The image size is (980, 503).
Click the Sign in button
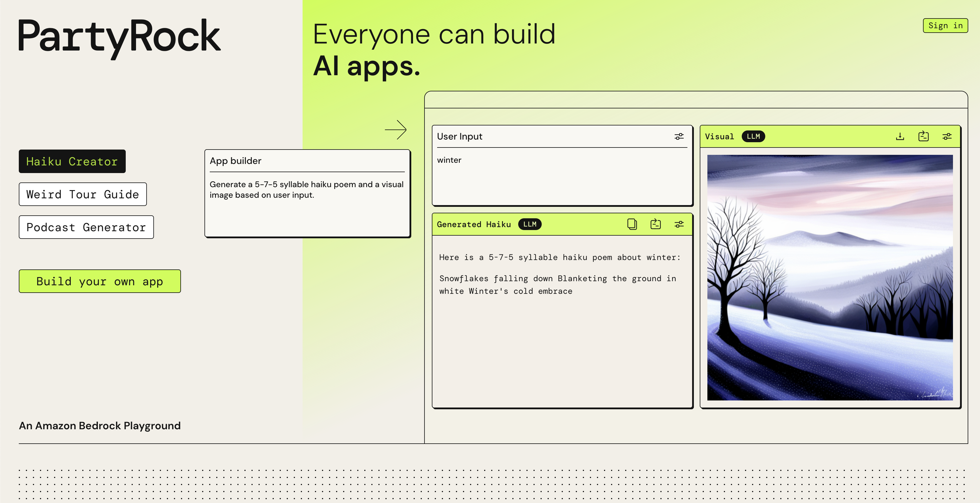pos(945,26)
